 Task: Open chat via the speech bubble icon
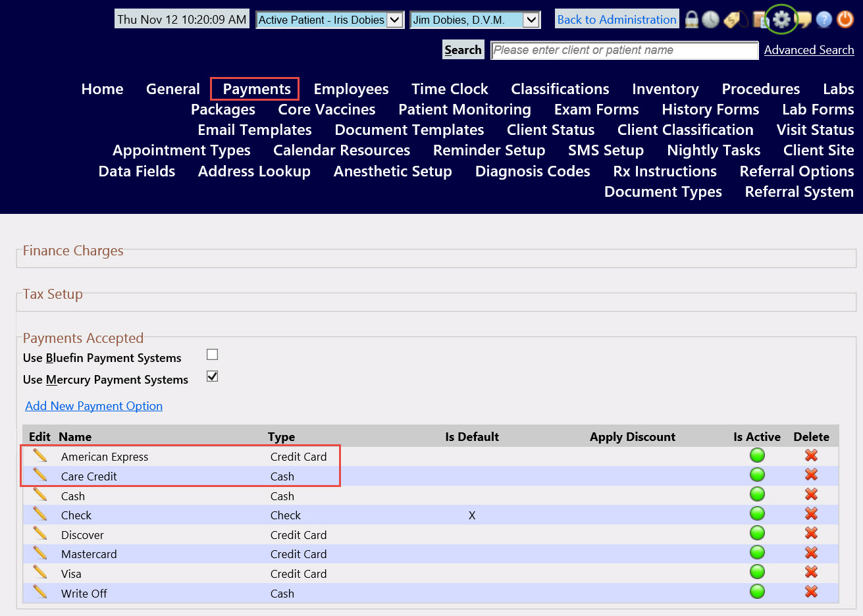point(802,19)
